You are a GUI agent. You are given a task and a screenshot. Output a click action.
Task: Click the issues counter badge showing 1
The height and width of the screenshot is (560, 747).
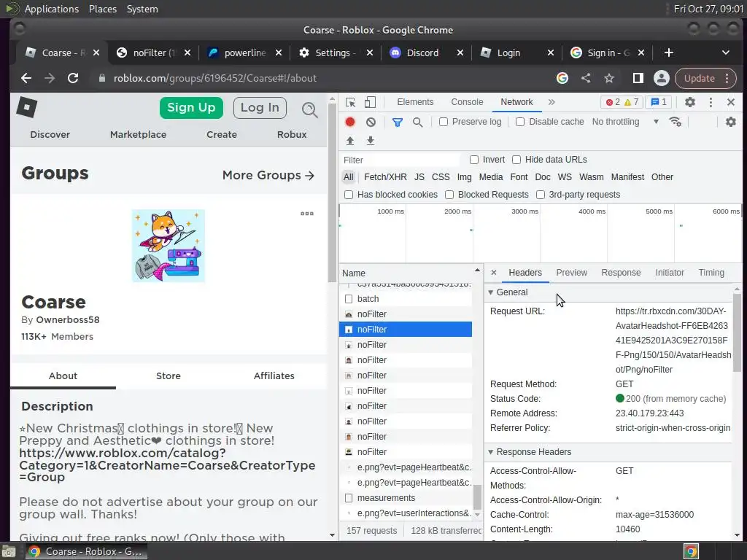tap(659, 102)
